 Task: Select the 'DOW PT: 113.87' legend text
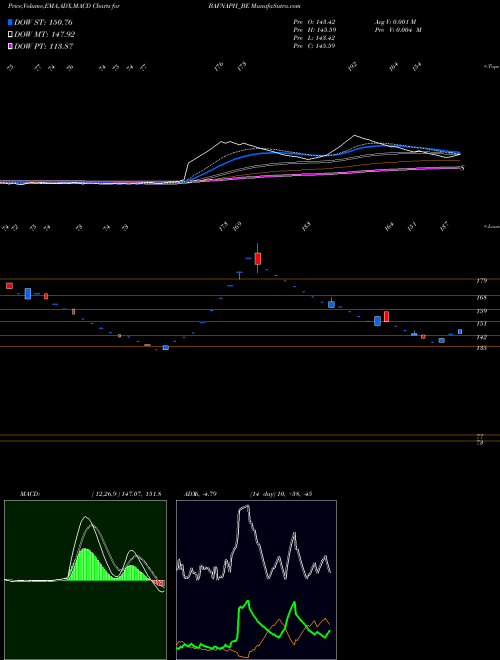pyautogui.click(x=44, y=46)
